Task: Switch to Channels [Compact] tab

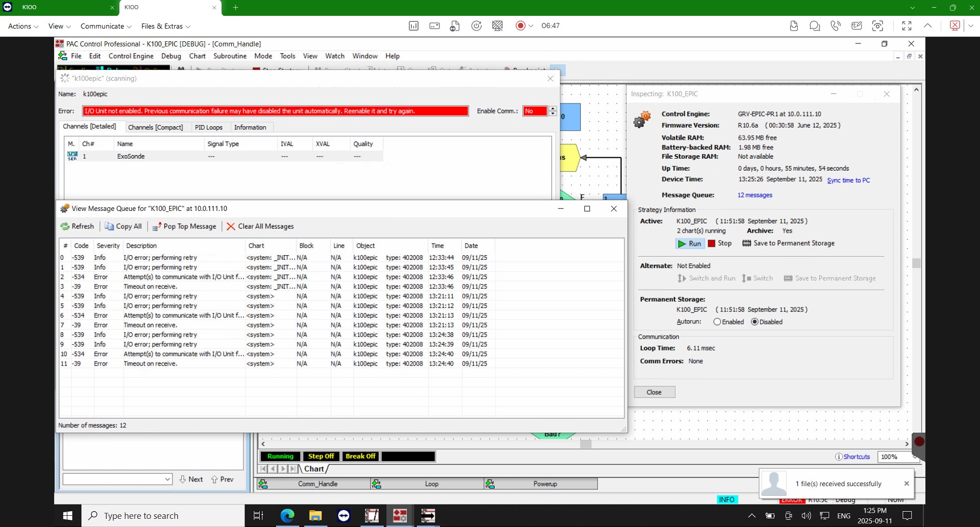Action: pyautogui.click(x=155, y=127)
